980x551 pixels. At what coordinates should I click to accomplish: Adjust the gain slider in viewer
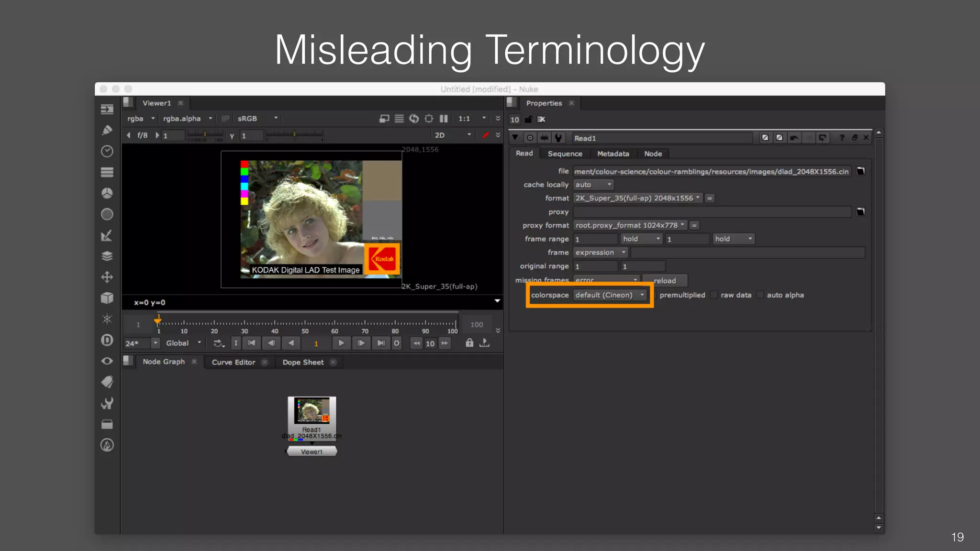tap(205, 135)
